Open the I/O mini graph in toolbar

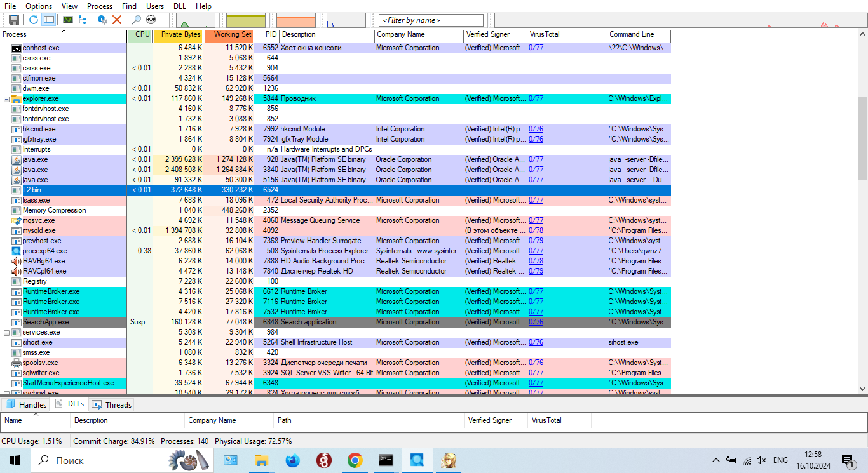[346, 20]
